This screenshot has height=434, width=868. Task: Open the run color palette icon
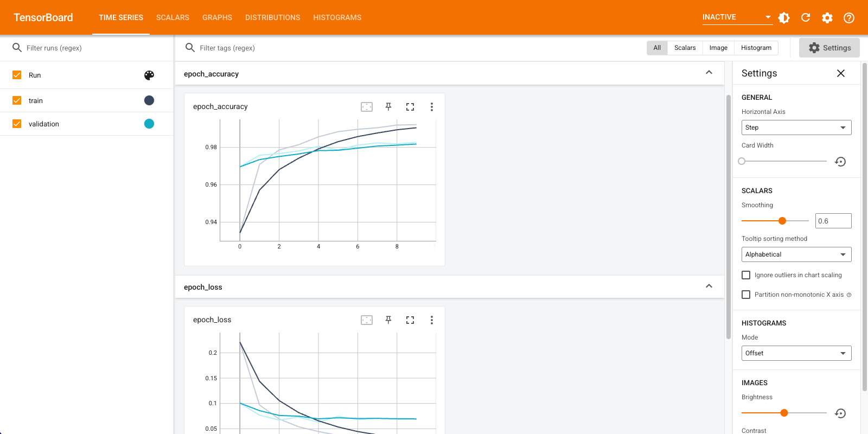coord(149,75)
